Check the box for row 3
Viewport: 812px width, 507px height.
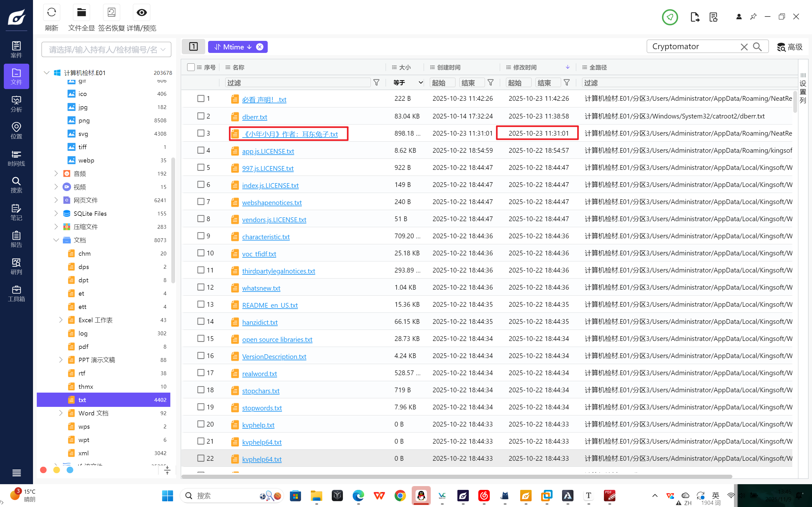coord(201,133)
